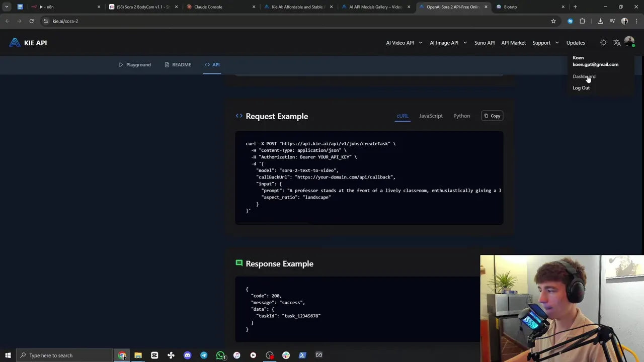Click the user avatar in the site header
This screenshot has width=644, height=362.
629,42
